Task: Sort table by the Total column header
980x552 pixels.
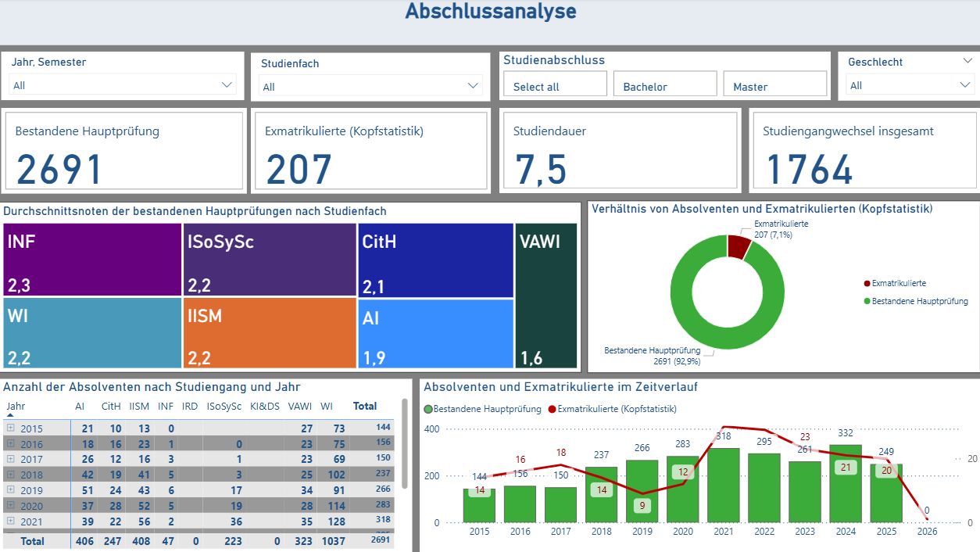Action: 364,406
